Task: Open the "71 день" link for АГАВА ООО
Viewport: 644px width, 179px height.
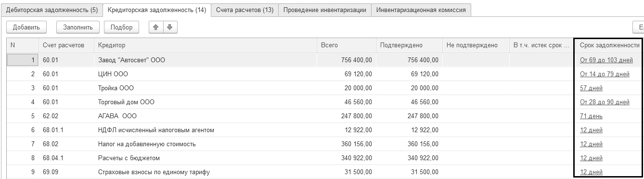Action: [591, 116]
